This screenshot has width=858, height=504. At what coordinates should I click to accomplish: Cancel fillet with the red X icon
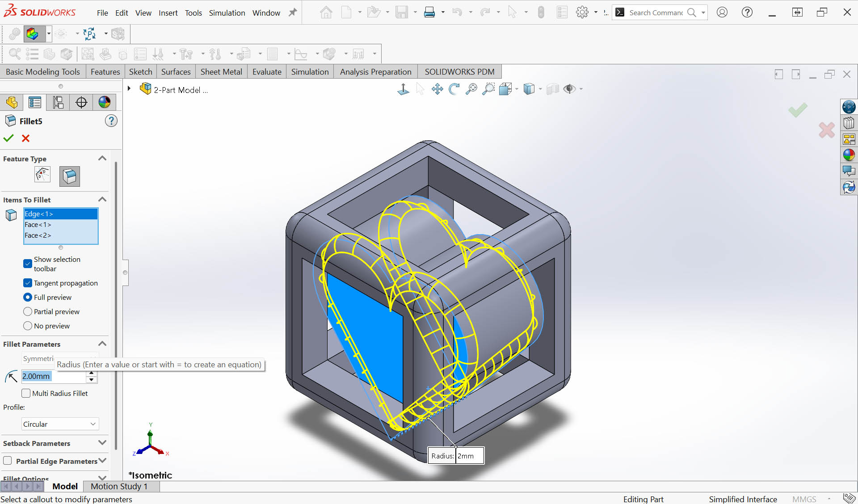pyautogui.click(x=25, y=139)
